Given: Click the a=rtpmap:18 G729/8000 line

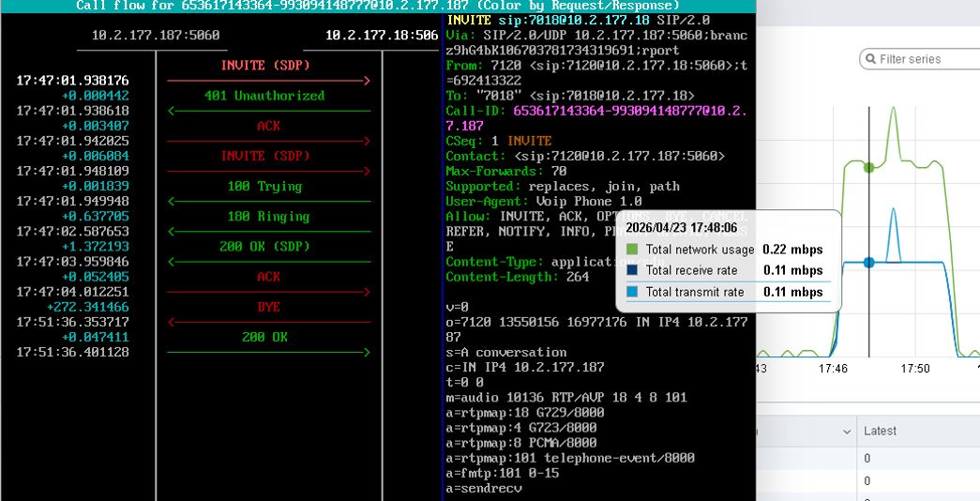Looking at the screenshot, I should pyautogui.click(x=525, y=413).
